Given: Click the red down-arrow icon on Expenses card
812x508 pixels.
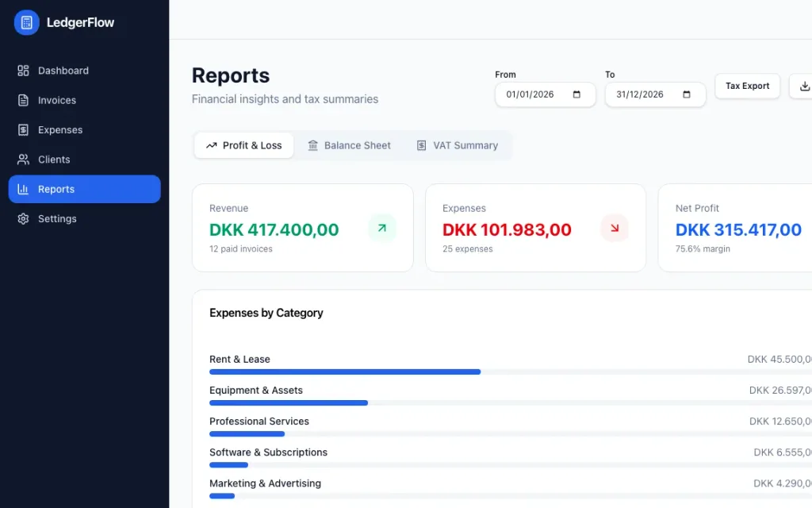Looking at the screenshot, I should coord(615,228).
